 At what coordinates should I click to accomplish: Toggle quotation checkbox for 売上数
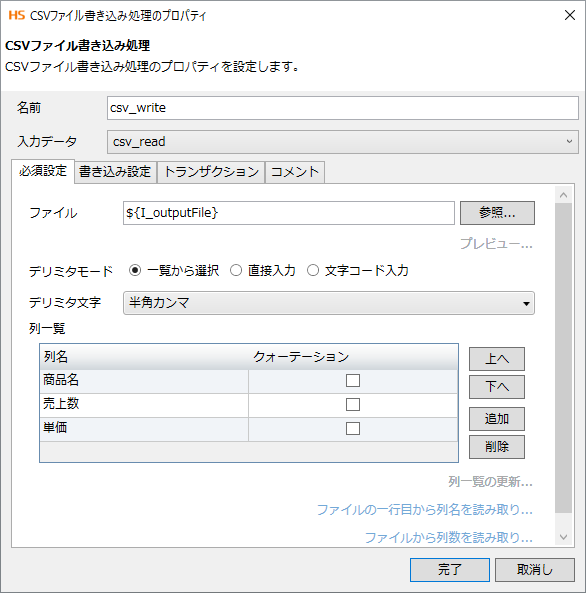[x=353, y=405]
